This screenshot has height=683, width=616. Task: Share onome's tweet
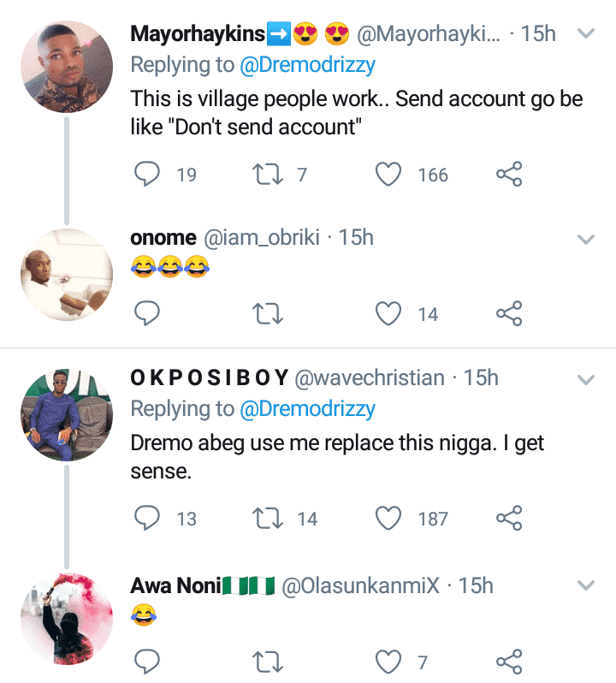pos(509,314)
